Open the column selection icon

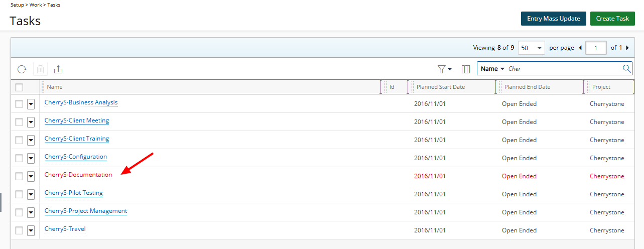[465, 69]
